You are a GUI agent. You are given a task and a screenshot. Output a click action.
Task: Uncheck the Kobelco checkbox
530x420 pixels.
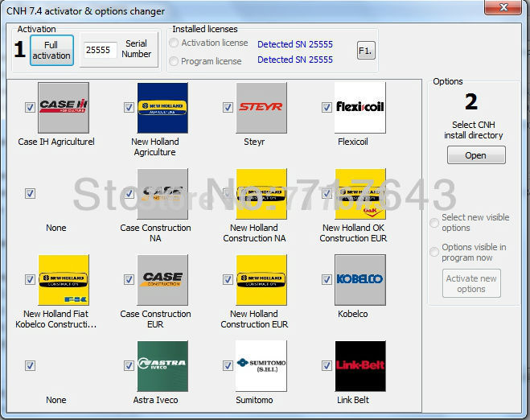[327, 279]
